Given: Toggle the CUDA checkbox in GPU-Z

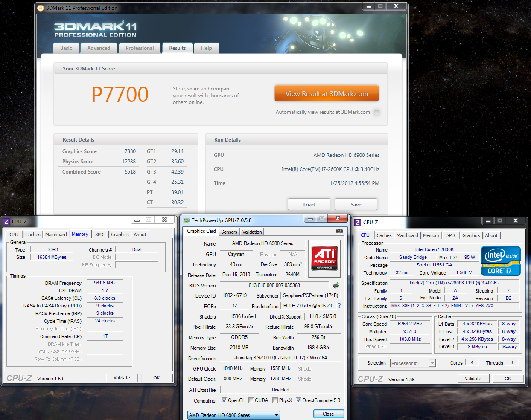Looking at the screenshot, I should point(251,400).
